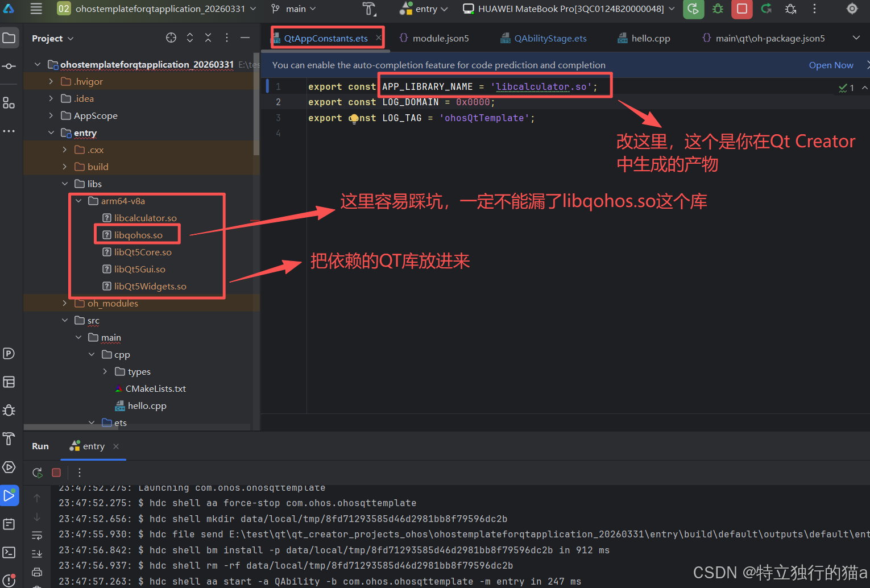Open the Debug sidebar tool window icon
The height and width of the screenshot is (588, 870).
click(9, 410)
